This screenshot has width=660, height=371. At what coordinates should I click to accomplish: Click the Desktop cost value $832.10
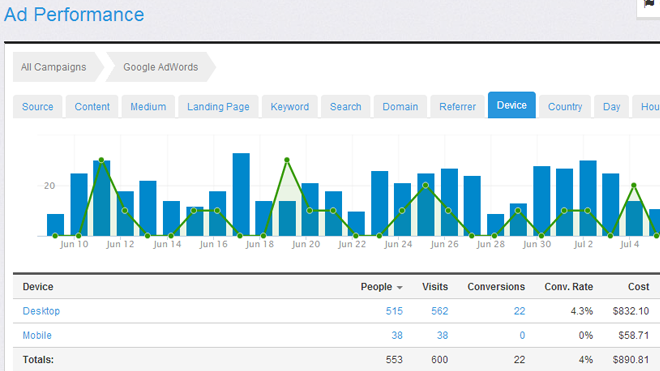631,311
